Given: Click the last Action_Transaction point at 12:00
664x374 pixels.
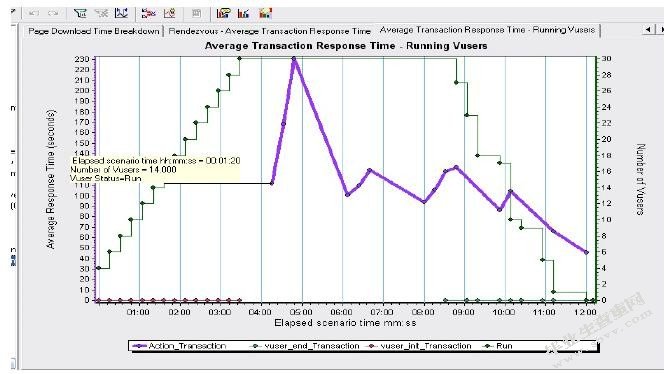Looking at the screenshot, I should [x=587, y=252].
